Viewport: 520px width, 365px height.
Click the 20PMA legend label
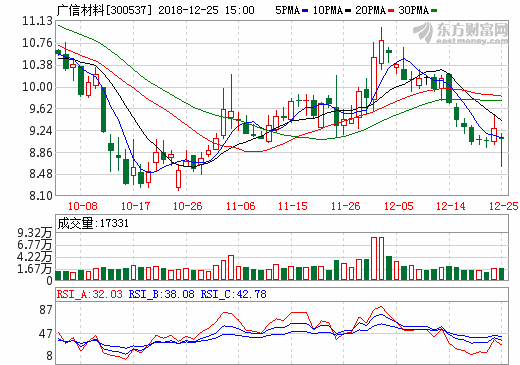click(x=370, y=10)
